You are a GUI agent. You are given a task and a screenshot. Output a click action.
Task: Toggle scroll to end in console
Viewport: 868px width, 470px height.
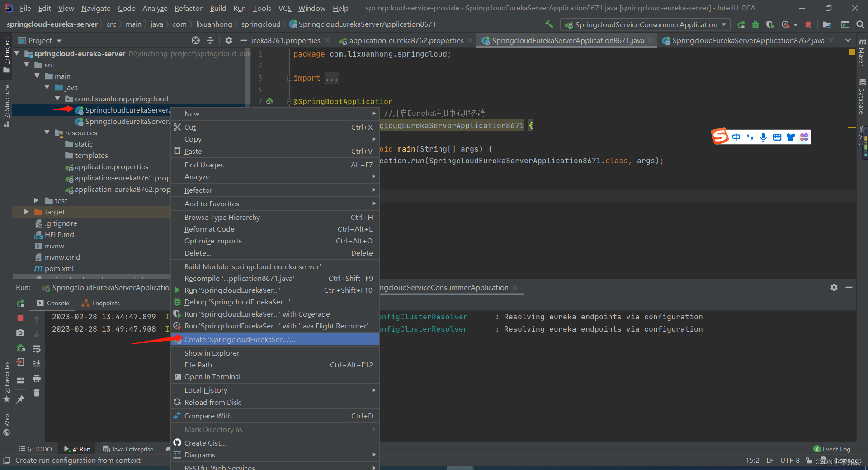(37, 363)
